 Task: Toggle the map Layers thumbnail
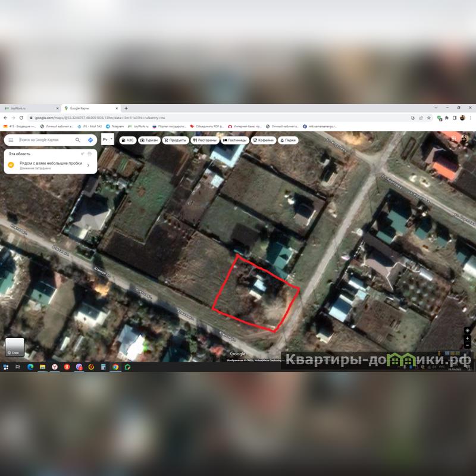pyautogui.click(x=15, y=347)
